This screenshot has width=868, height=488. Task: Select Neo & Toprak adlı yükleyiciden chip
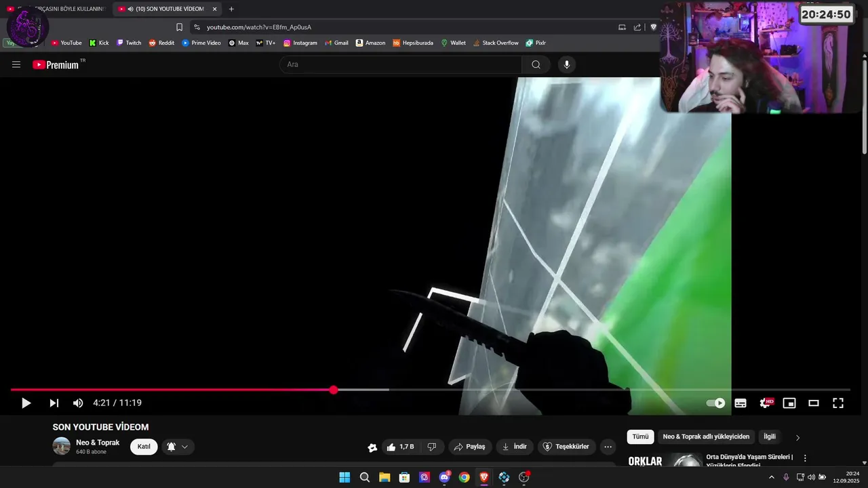(706, 436)
